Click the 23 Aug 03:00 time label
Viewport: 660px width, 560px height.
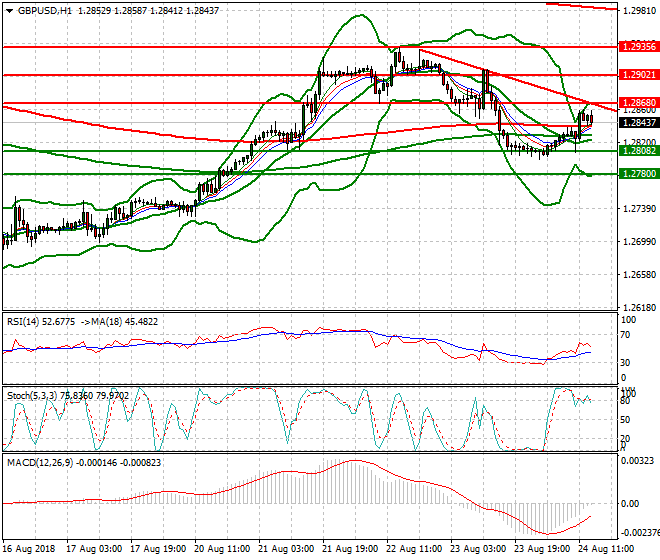pos(478,549)
